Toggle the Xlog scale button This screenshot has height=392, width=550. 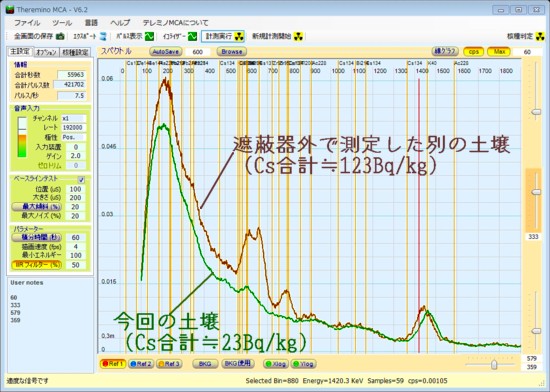coord(276,364)
